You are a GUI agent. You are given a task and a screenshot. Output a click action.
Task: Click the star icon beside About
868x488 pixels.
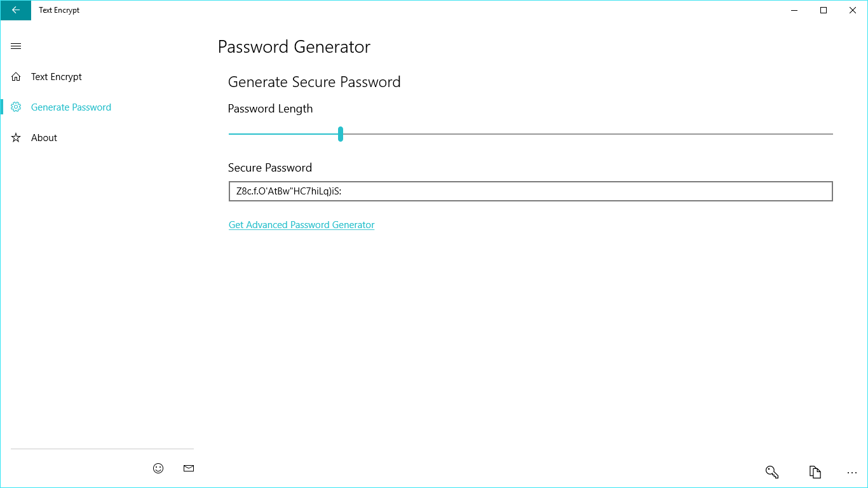pyautogui.click(x=17, y=138)
